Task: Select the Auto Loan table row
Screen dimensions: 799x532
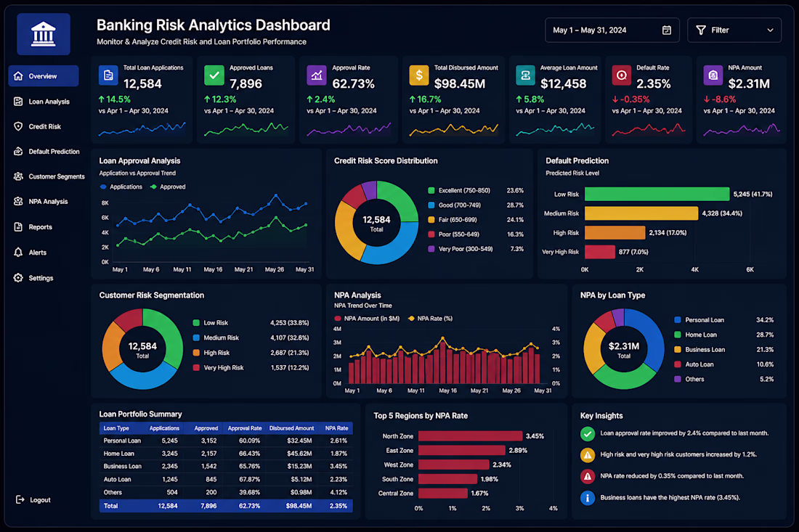Action: 226,480
